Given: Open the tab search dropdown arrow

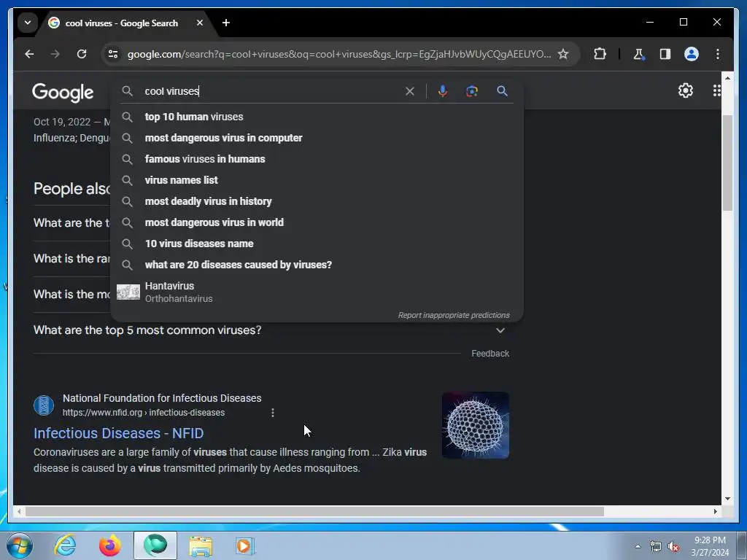Looking at the screenshot, I should (28, 23).
